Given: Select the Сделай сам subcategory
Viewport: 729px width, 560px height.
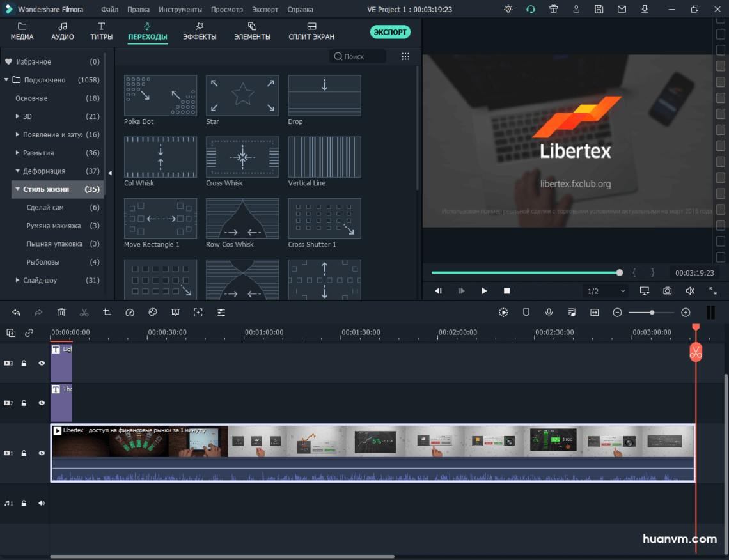Looking at the screenshot, I should pos(45,207).
